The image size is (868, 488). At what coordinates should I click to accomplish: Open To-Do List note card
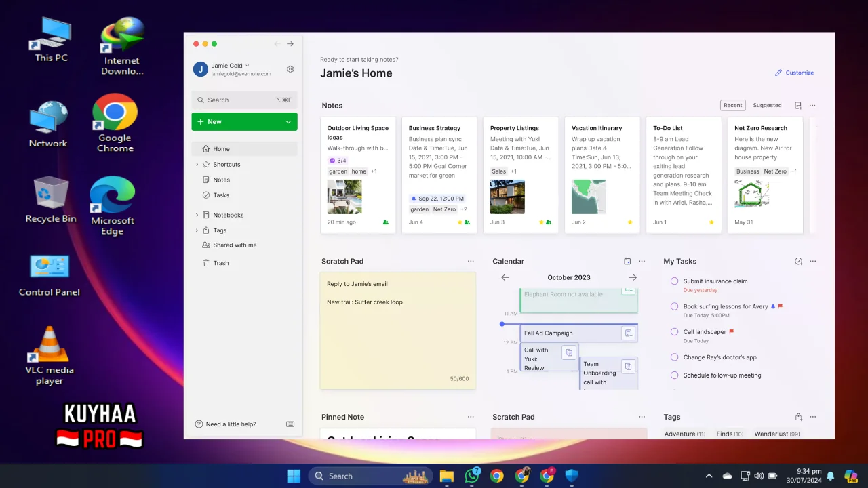[684, 176]
